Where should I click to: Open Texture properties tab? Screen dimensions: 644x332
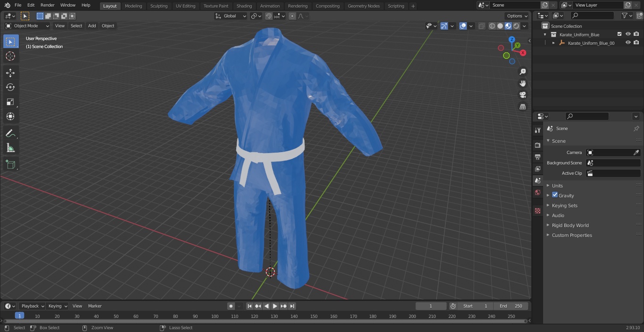pyautogui.click(x=537, y=211)
